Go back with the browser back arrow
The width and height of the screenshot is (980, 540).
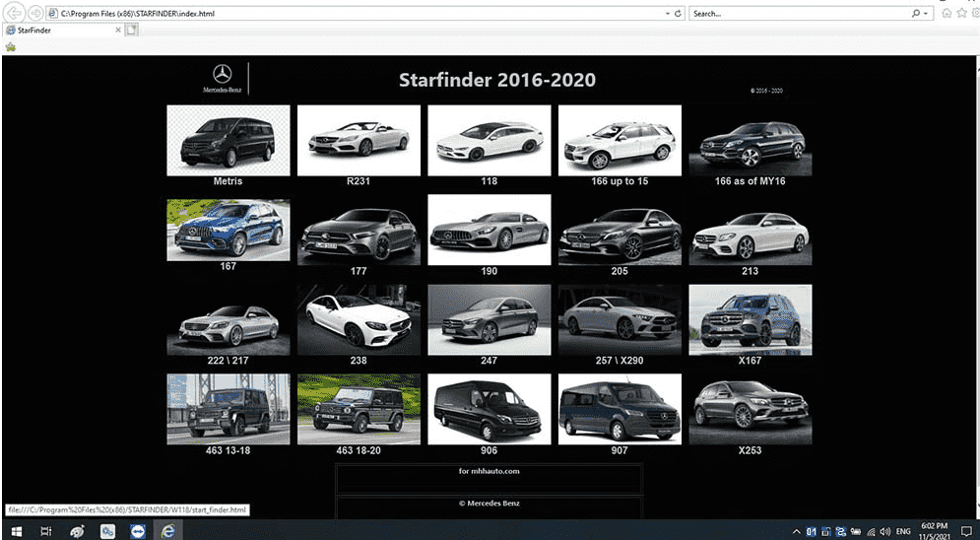click(16, 13)
